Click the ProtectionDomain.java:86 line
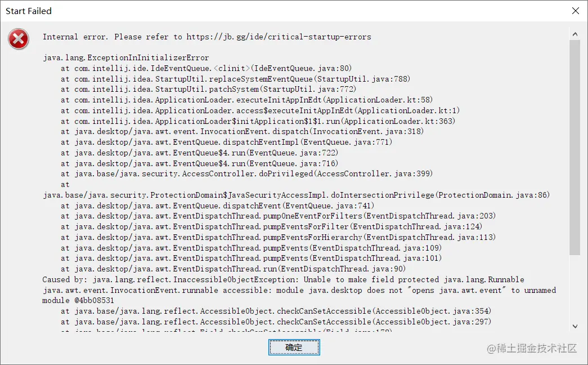The height and width of the screenshot is (365, 588). (x=296, y=195)
